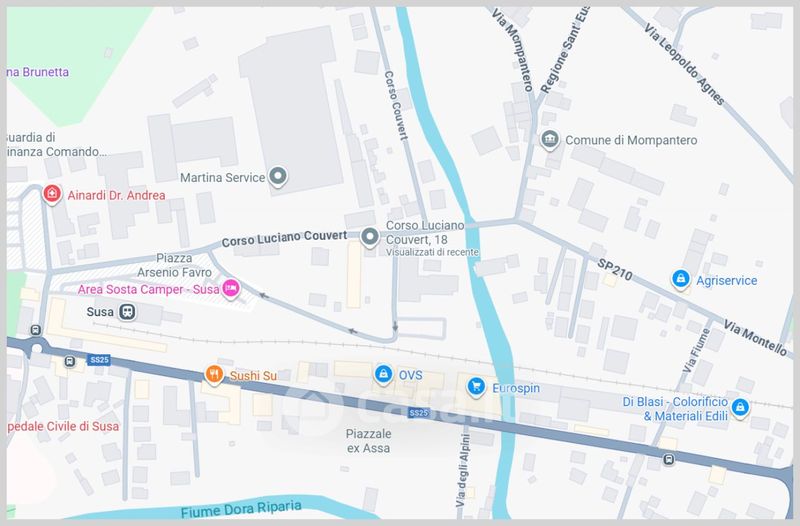The image size is (800, 526).
Task: Click the Martina Service location pin
Action: coord(278,176)
